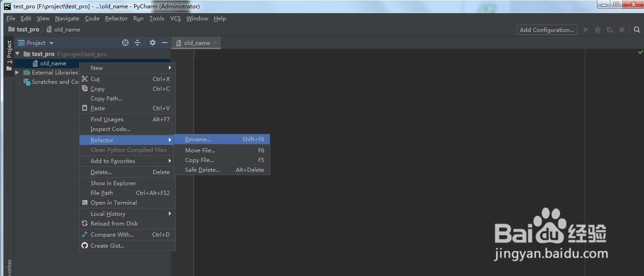Select Delete... in context menu
Viewport: 644px width, 276px height.
(127, 172)
